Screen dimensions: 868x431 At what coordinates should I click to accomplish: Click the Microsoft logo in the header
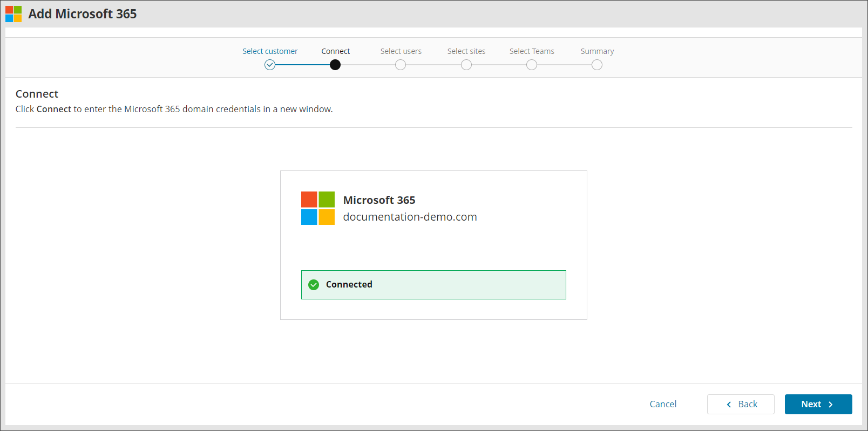coord(13,14)
